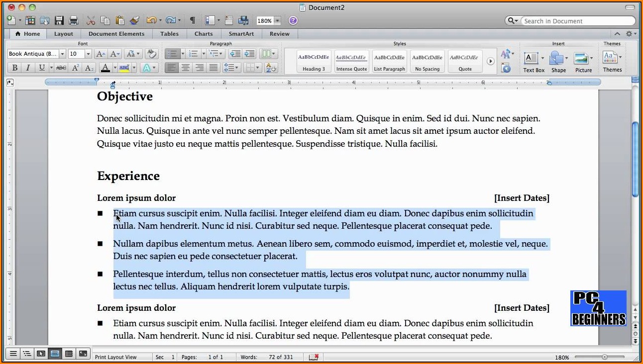Switch to the Layout tab
This screenshot has width=643, height=364.
64,34
